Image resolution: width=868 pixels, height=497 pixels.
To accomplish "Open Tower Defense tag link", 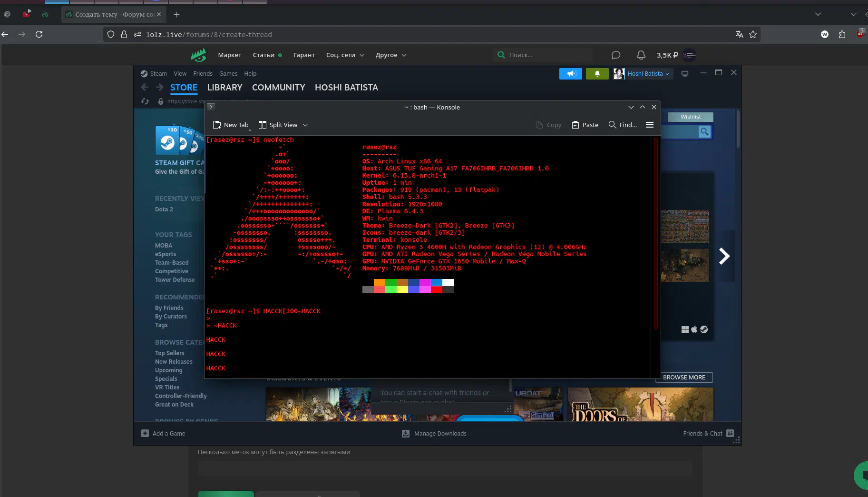I will click(175, 280).
